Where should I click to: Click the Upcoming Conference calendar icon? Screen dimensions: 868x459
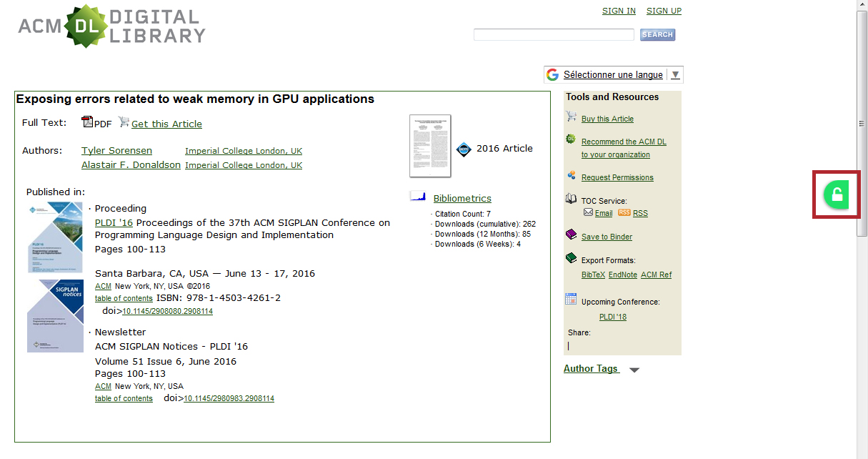click(x=571, y=299)
